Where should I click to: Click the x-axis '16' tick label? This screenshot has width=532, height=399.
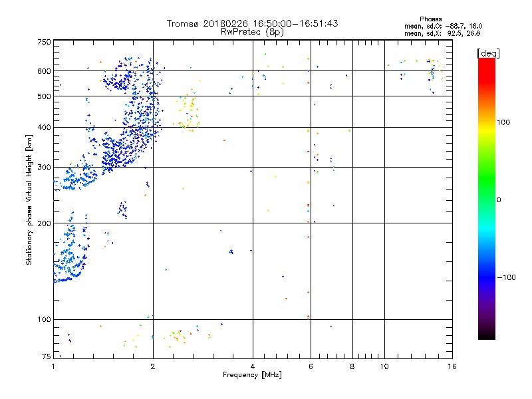452,366
